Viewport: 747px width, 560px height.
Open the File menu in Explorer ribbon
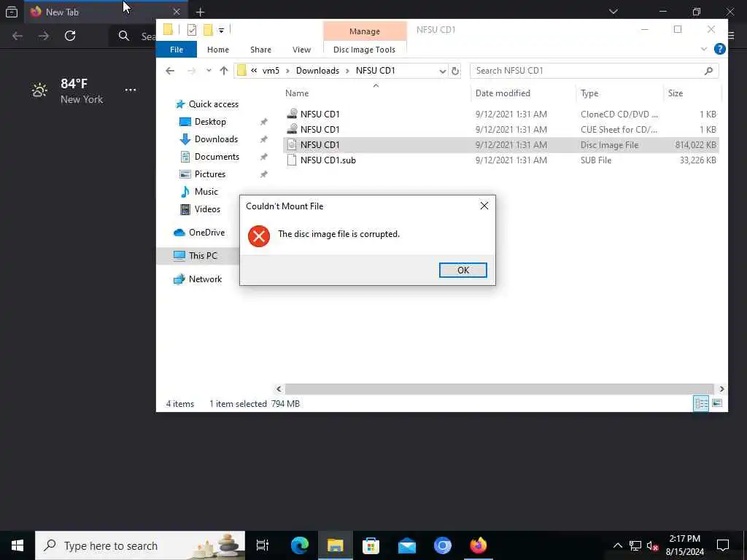point(177,50)
